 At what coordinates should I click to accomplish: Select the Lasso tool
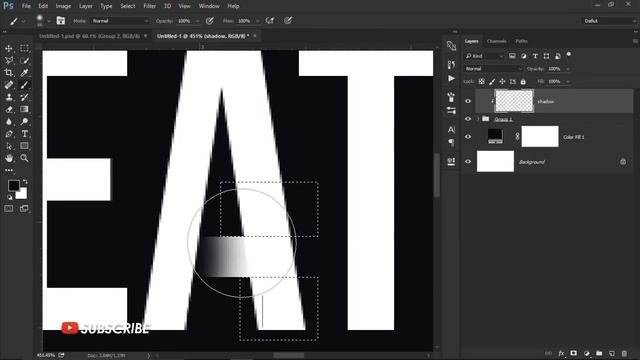[x=9, y=61]
